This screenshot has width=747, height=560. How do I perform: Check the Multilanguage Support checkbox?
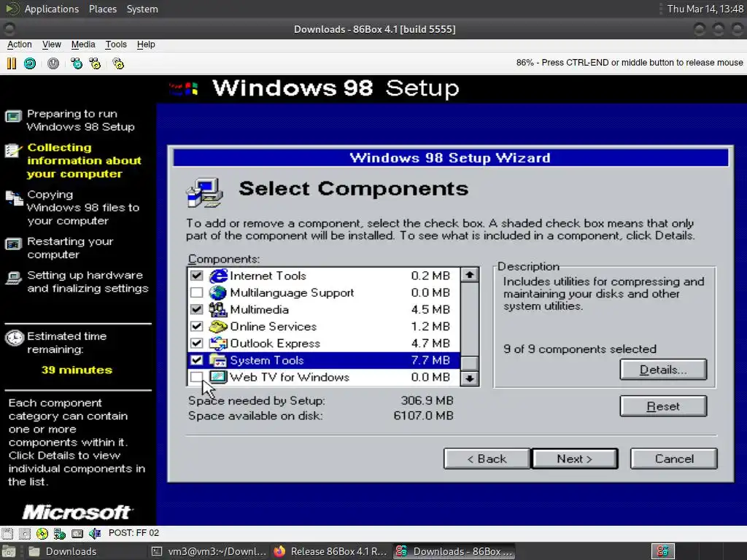[x=196, y=292]
